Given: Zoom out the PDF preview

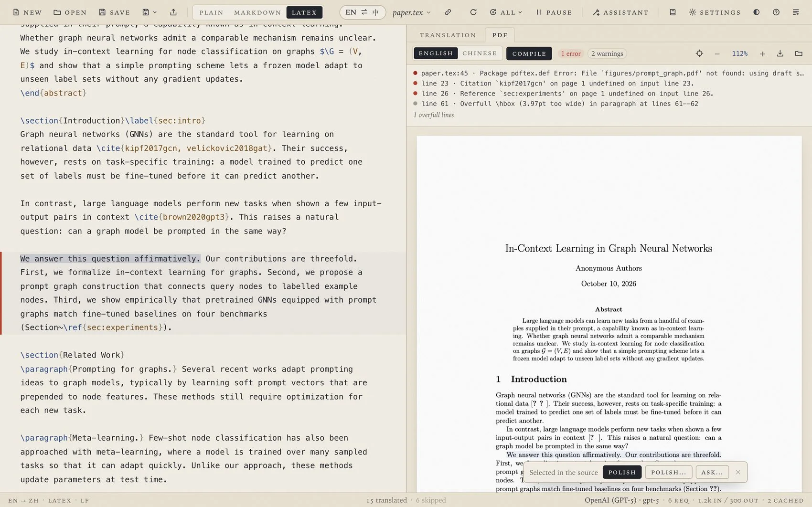Looking at the screenshot, I should click(717, 53).
